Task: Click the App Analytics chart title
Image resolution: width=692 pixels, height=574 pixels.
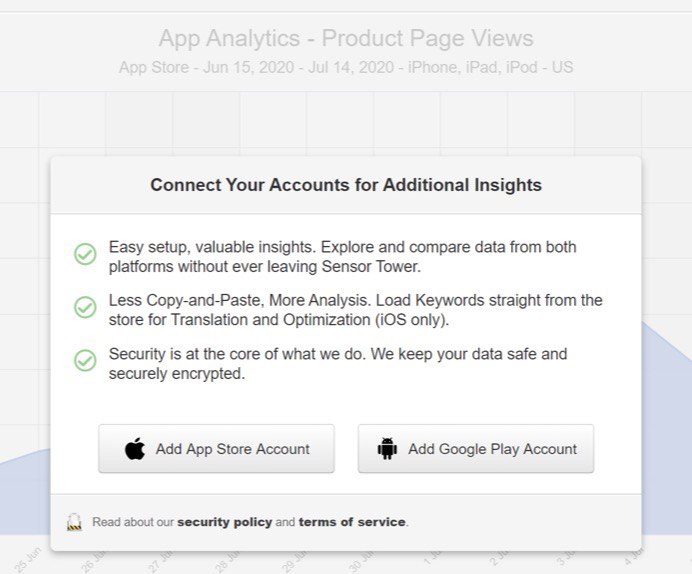Action: point(346,39)
